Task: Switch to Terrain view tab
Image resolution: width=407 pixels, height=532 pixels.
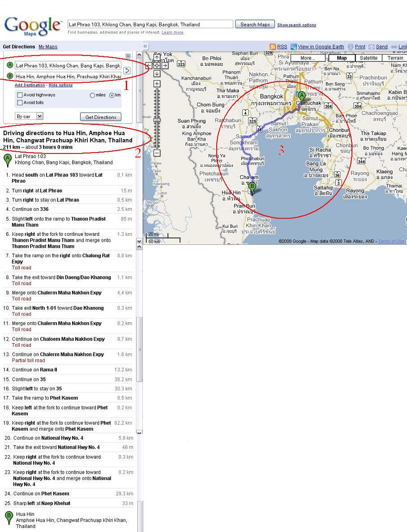Action: pyautogui.click(x=394, y=58)
